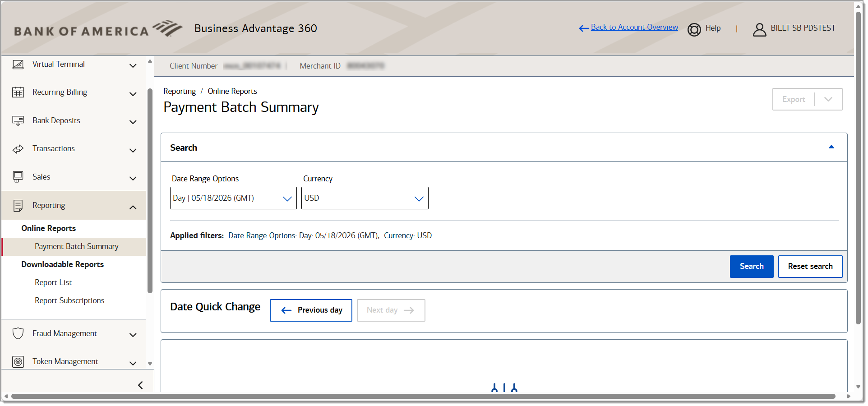
Task: Expand the Transactions chevron
Action: pos(133,151)
